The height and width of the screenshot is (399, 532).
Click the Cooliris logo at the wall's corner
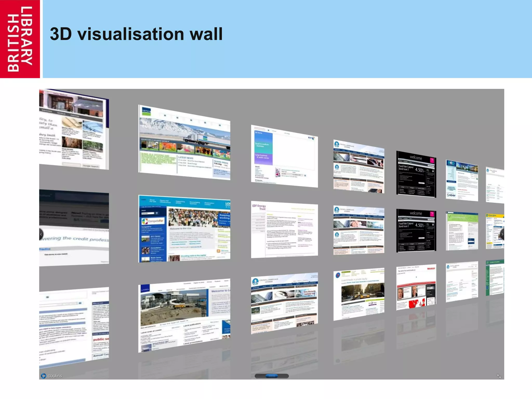point(51,376)
